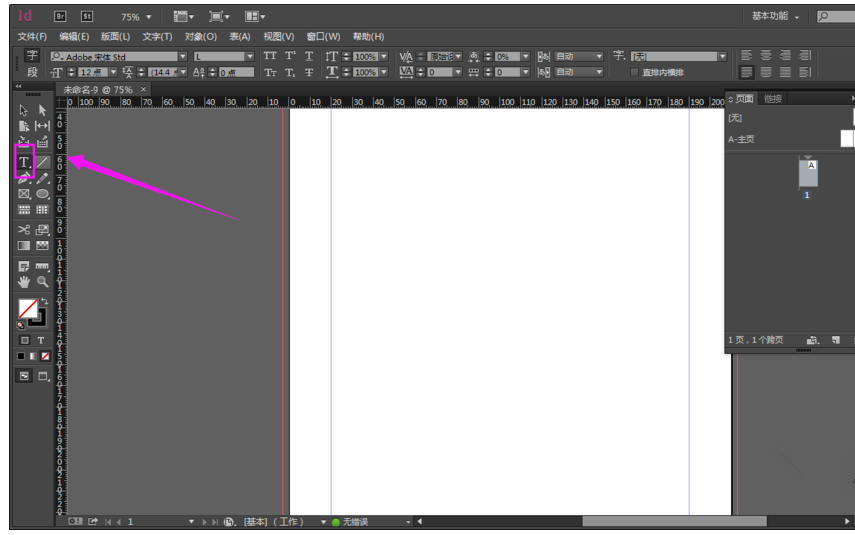Toggle the 直排内横排 checkbox
Image resolution: width=855 pixels, height=535 pixels.
(634, 72)
